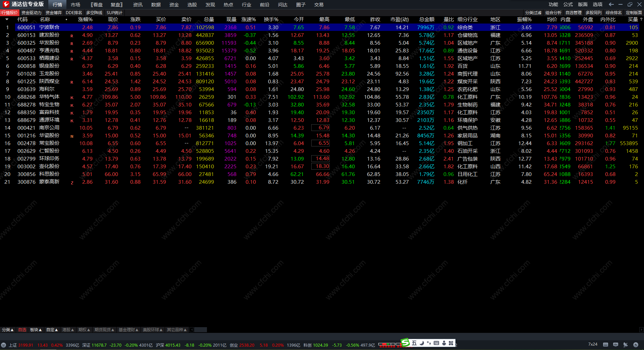This screenshot has height=350, width=644.
Task: Click the 自选管理 button
Action: 574,13
